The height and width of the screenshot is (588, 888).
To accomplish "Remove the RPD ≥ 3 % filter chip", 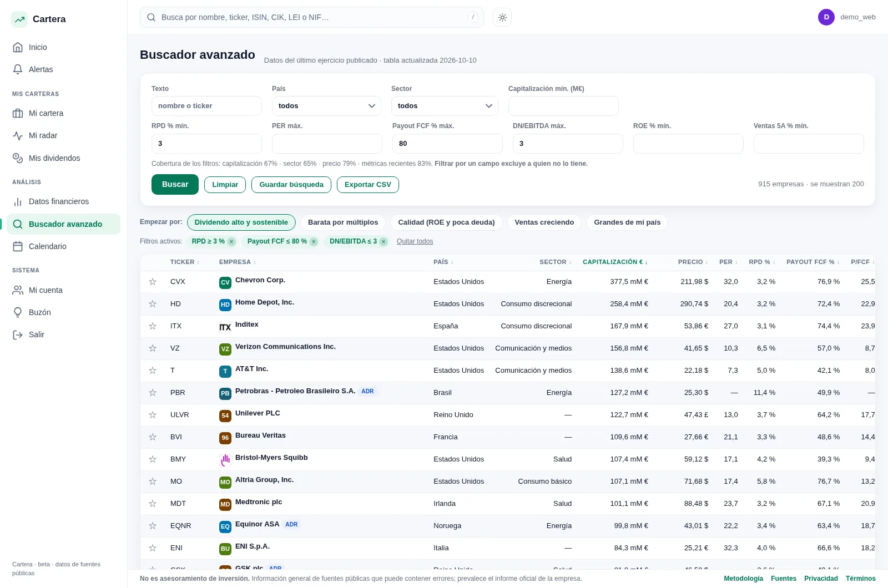I will [x=231, y=241].
